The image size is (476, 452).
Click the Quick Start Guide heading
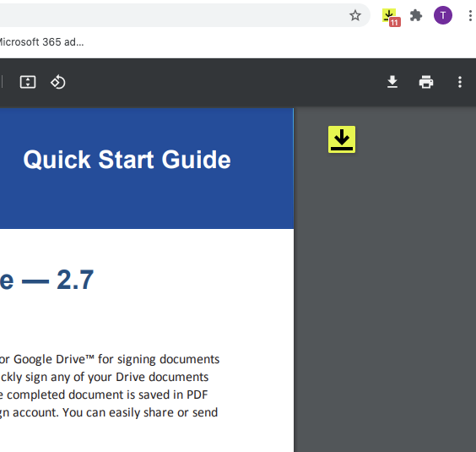[x=127, y=160]
